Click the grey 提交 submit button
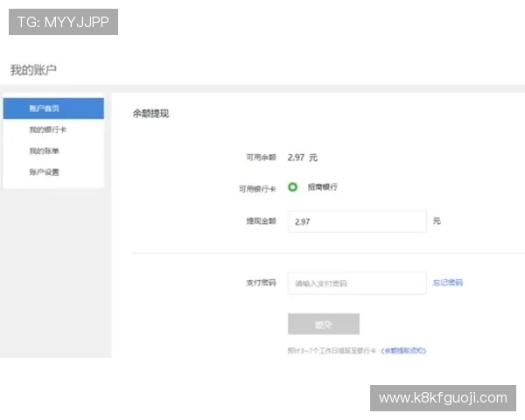 (324, 324)
